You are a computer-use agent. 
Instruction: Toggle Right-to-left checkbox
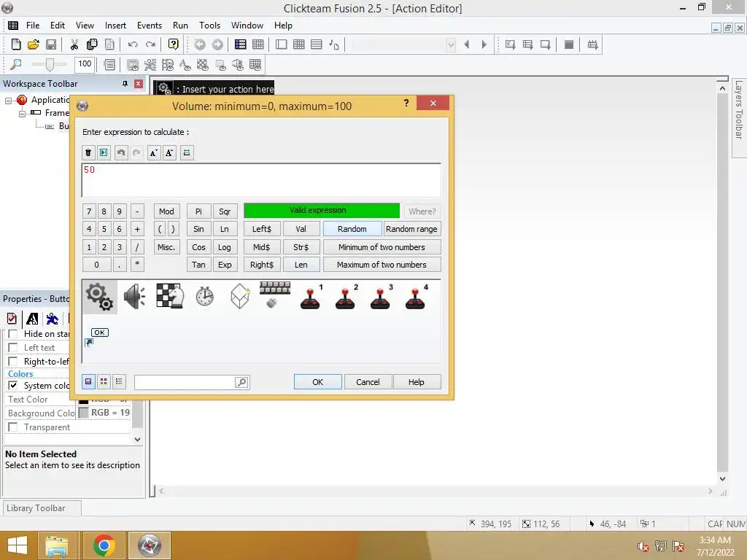click(13, 362)
